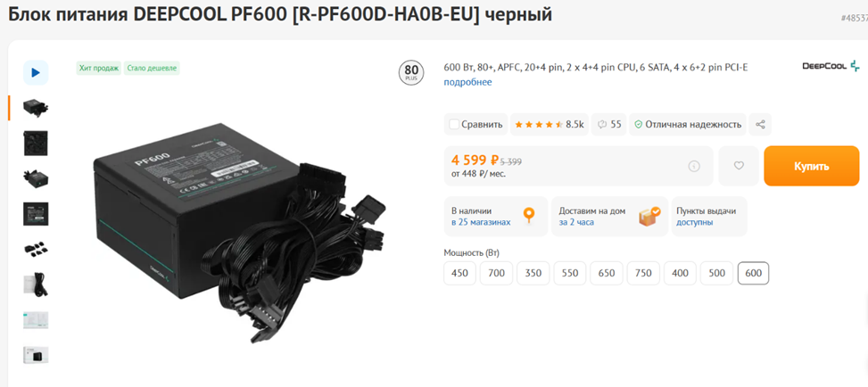Click the price info icon
Image resolution: width=868 pixels, height=387 pixels.
(694, 166)
